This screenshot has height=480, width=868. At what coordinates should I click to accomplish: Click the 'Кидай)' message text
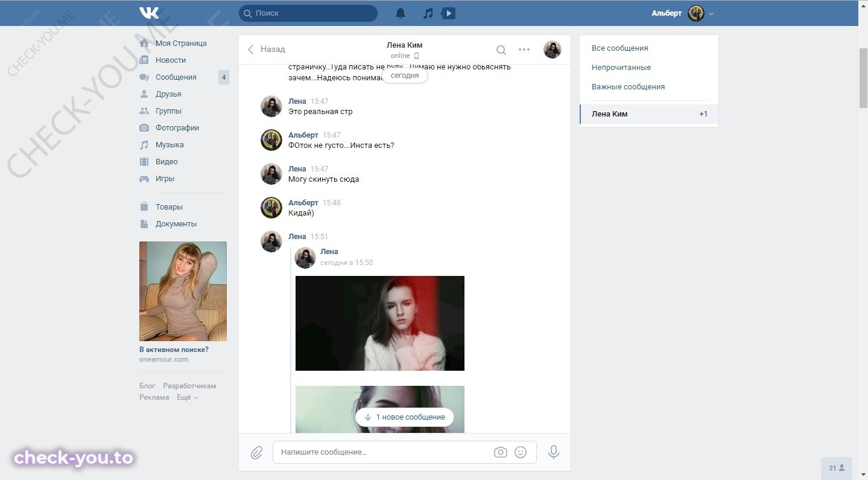301,213
